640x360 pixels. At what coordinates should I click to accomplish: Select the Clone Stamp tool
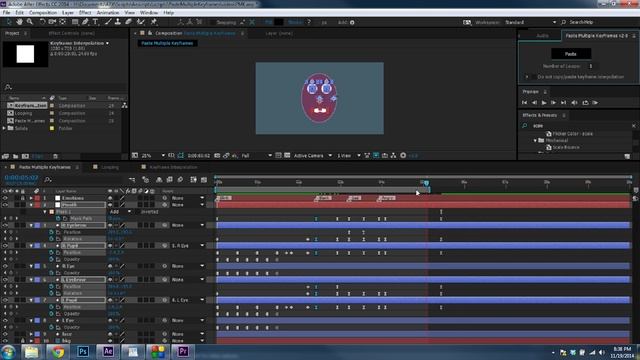click(118, 22)
